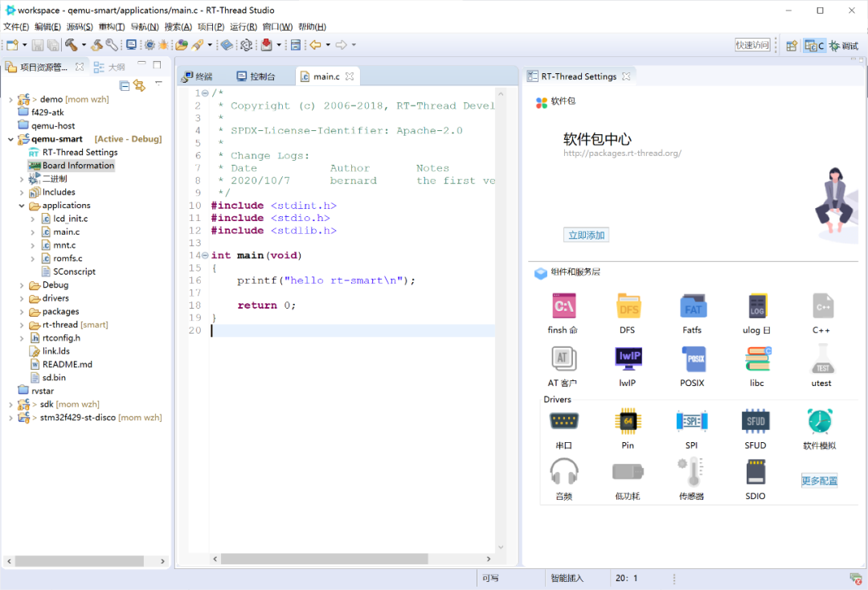Collapse all in project explorer
The width and height of the screenshot is (868, 590).
click(x=125, y=85)
